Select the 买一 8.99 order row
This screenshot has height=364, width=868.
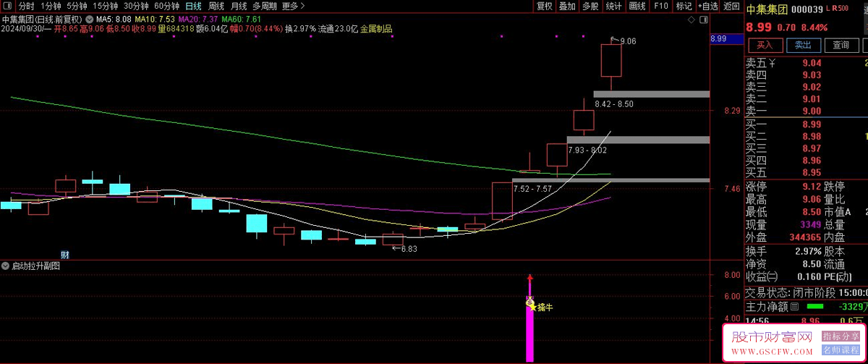click(807, 124)
